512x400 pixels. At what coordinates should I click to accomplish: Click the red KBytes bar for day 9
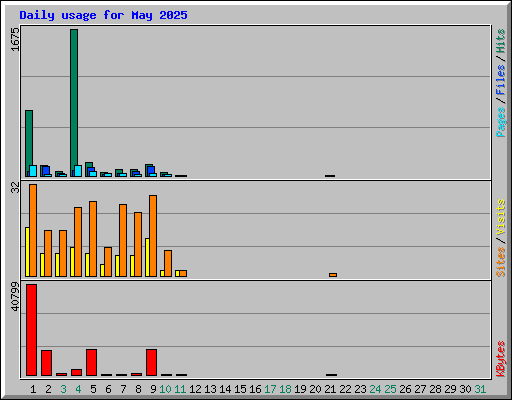(151, 362)
